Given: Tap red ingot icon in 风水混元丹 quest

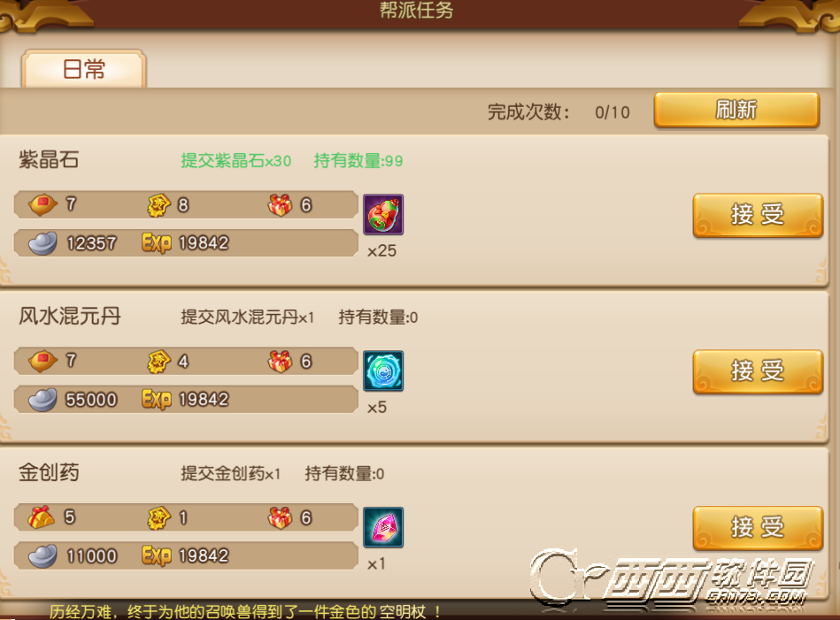Looking at the screenshot, I should [42, 361].
